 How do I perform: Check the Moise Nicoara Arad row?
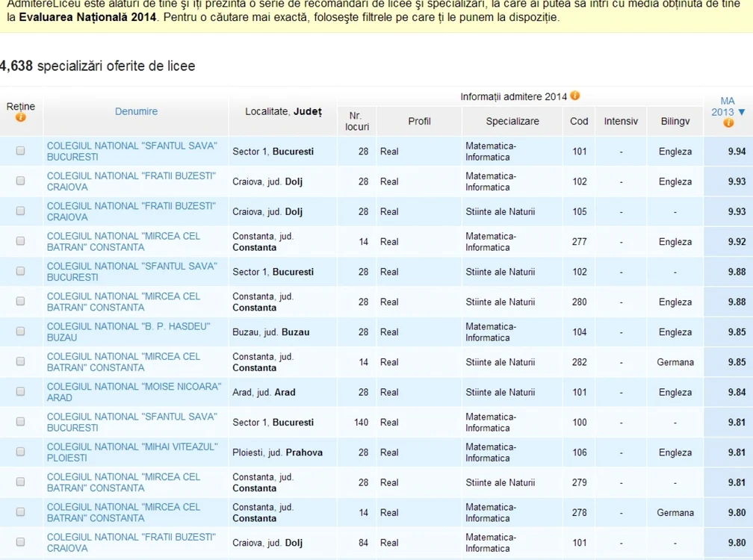point(20,391)
